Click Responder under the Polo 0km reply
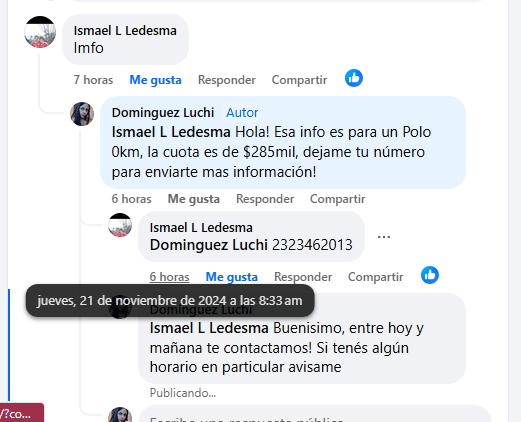Viewport: 521px width, 422px height. pos(265,199)
